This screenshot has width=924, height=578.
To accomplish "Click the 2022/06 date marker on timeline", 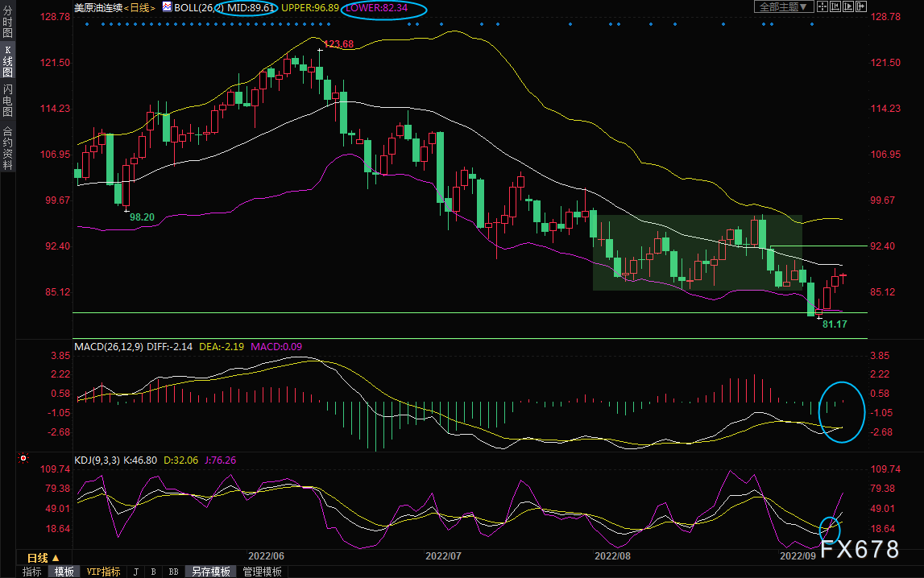I will (267, 556).
